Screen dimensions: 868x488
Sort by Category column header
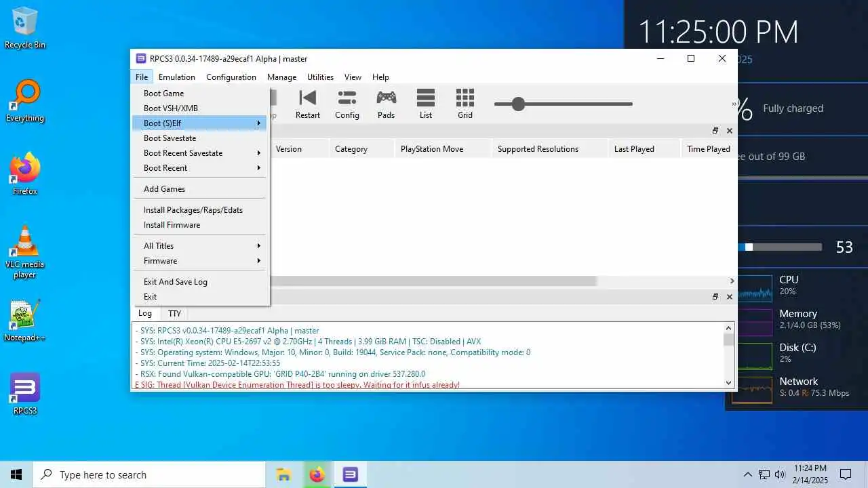[361, 149]
